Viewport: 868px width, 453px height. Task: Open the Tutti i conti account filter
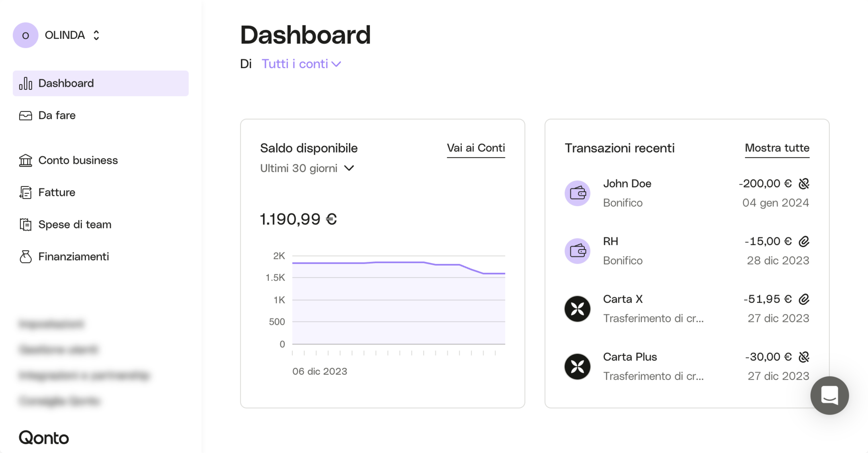coord(301,64)
